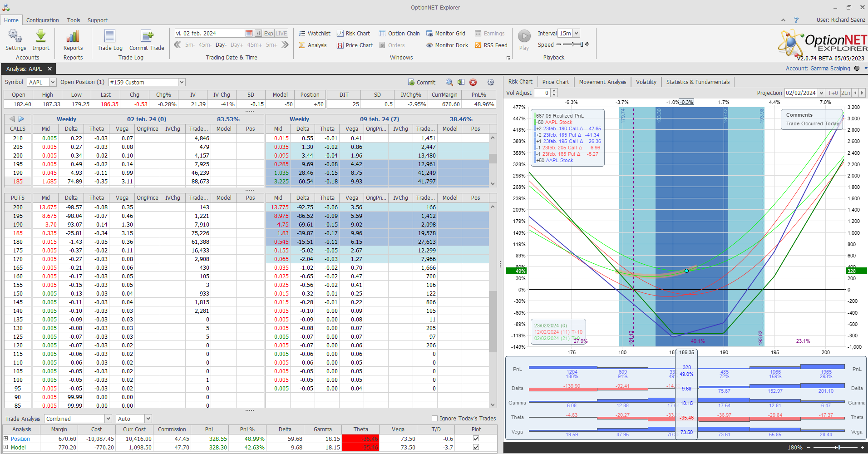The height and width of the screenshot is (454, 868).
Task: Jump back with the double-left arrow
Action: [x=178, y=44]
